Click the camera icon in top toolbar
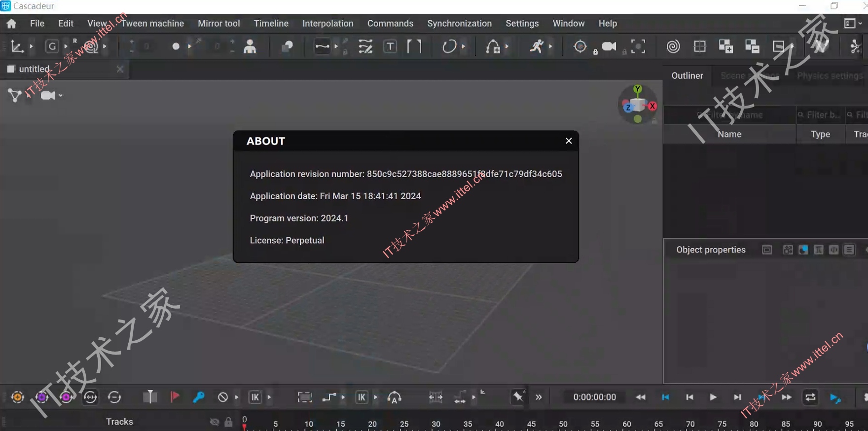Image resolution: width=868 pixels, height=431 pixels. click(x=609, y=46)
